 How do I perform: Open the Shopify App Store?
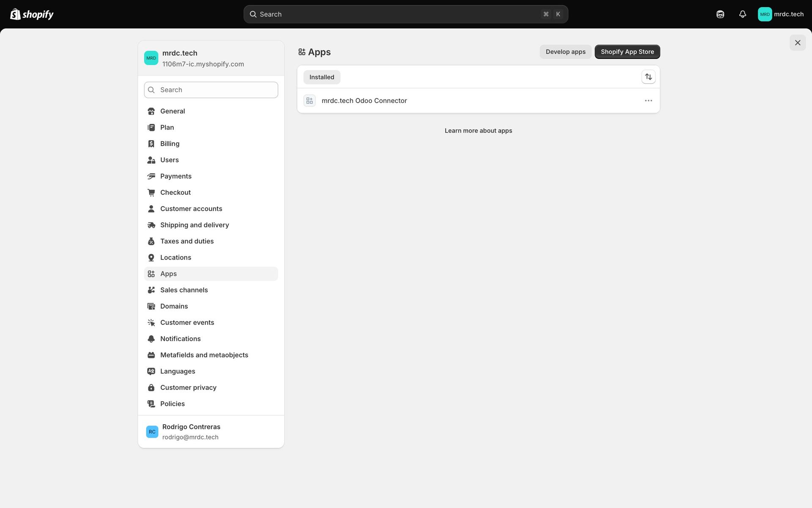(x=627, y=52)
